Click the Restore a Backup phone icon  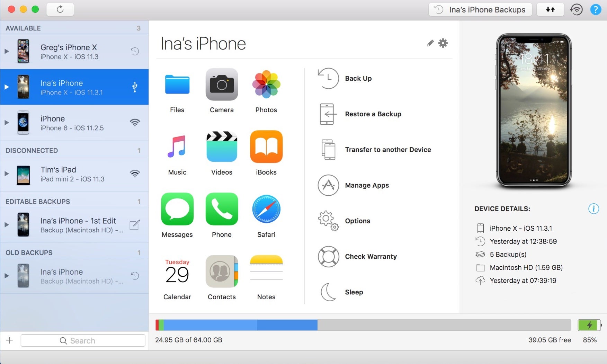click(328, 114)
